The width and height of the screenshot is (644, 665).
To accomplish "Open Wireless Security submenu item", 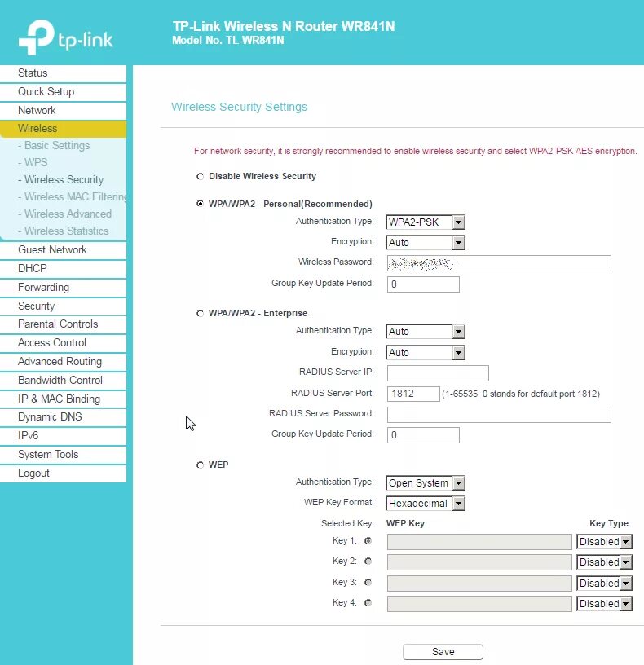I will [64, 180].
